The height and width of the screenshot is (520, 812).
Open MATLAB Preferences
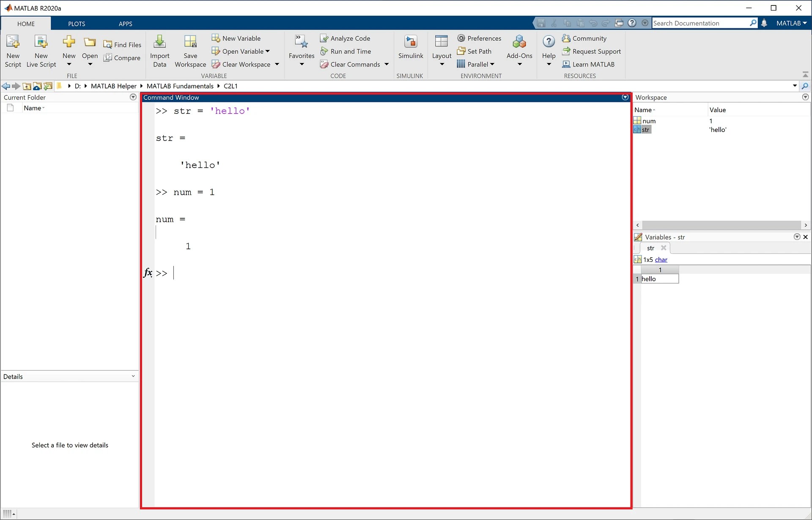tap(479, 38)
